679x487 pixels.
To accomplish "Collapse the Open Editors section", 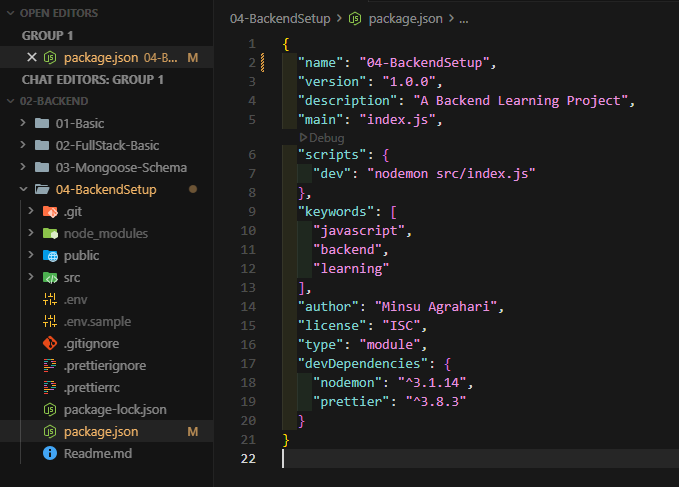I will click(10, 13).
